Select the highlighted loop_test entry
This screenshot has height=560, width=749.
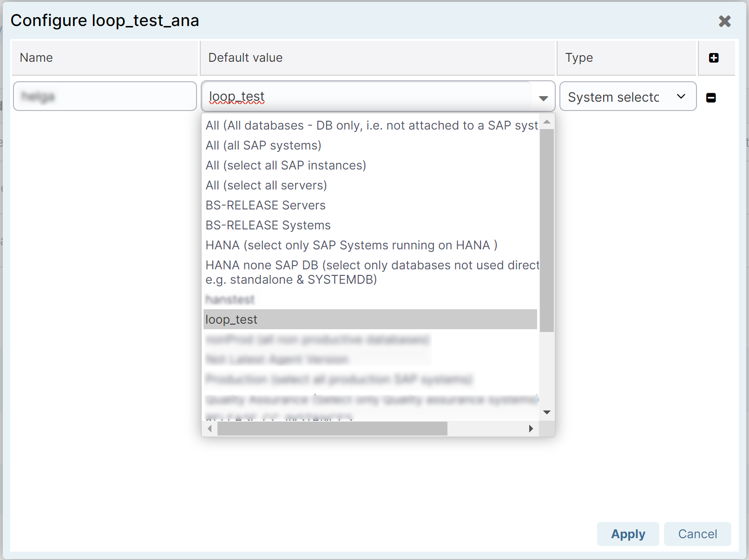coord(325,319)
